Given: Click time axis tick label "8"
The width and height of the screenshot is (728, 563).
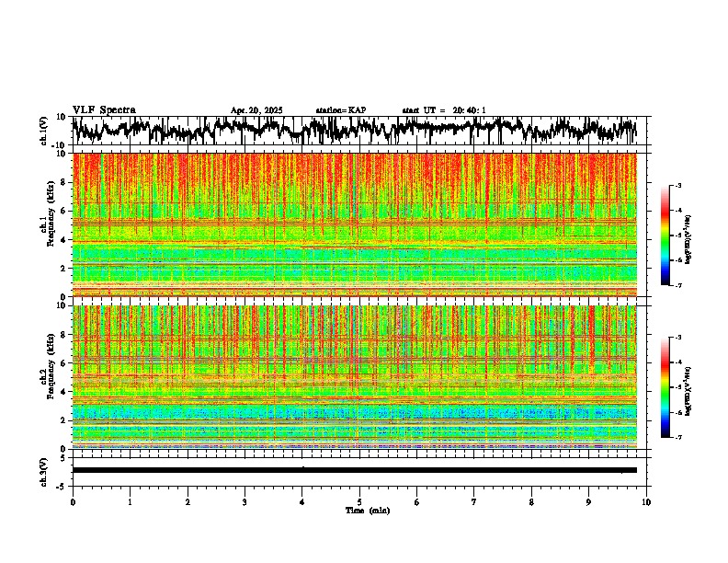Looking at the screenshot, I should click(x=531, y=502).
